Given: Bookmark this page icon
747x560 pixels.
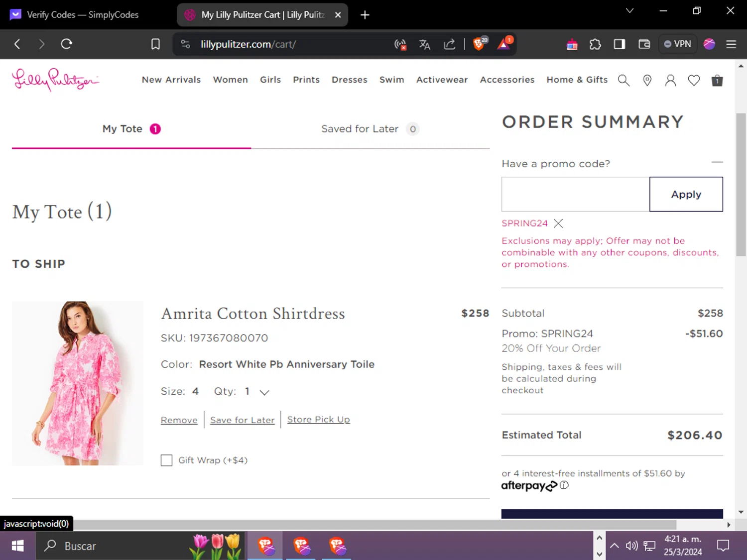Looking at the screenshot, I should pos(155,44).
